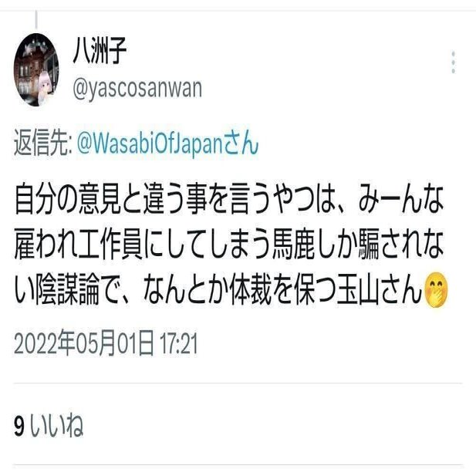Click the 返信先 label
The image size is (476, 476).
click(42, 143)
